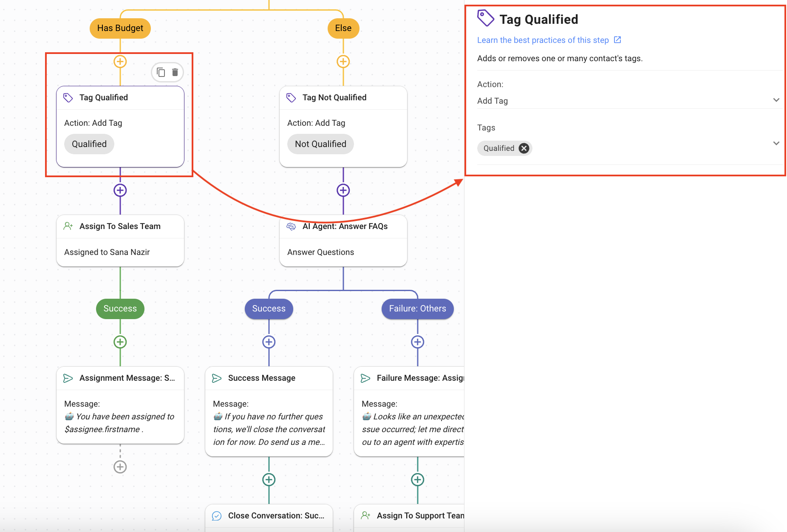
Task: Add step below Has Budget branch
Action: click(x=120, y=62)
